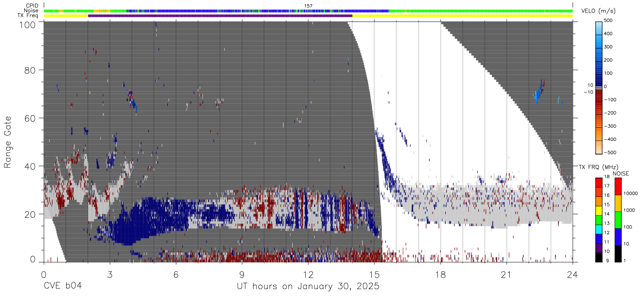Click the Range Gate axis title

[x=8, y=142]
